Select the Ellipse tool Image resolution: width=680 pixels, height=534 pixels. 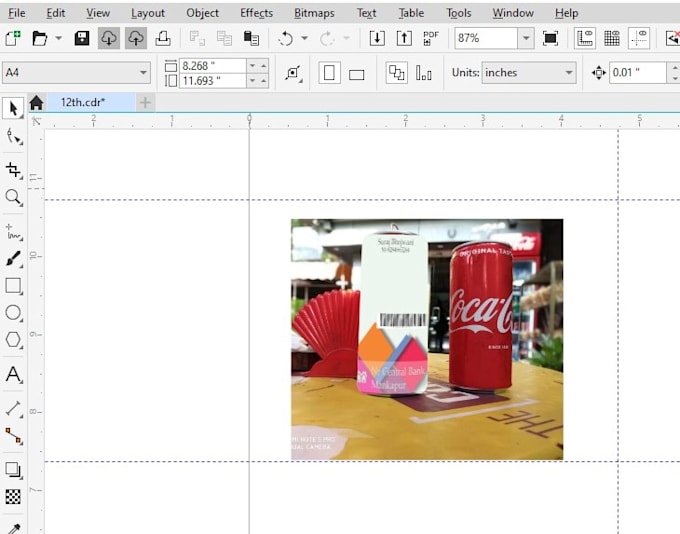coord(13,313)
